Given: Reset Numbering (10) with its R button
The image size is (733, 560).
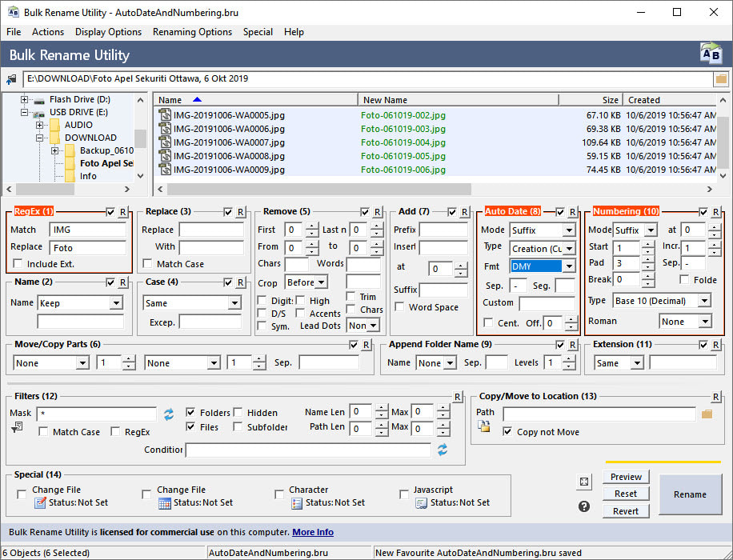Looking at the screenshot, I should coord(715,212).
